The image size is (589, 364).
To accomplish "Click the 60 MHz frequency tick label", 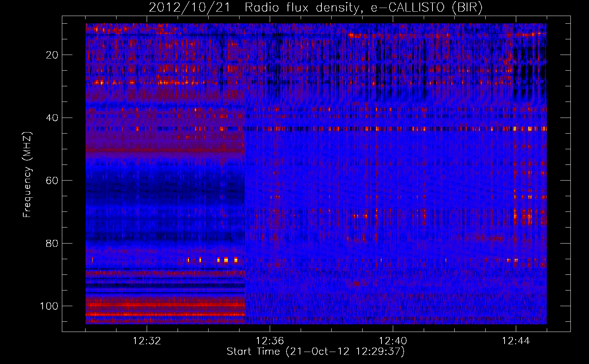I will 52,181.
